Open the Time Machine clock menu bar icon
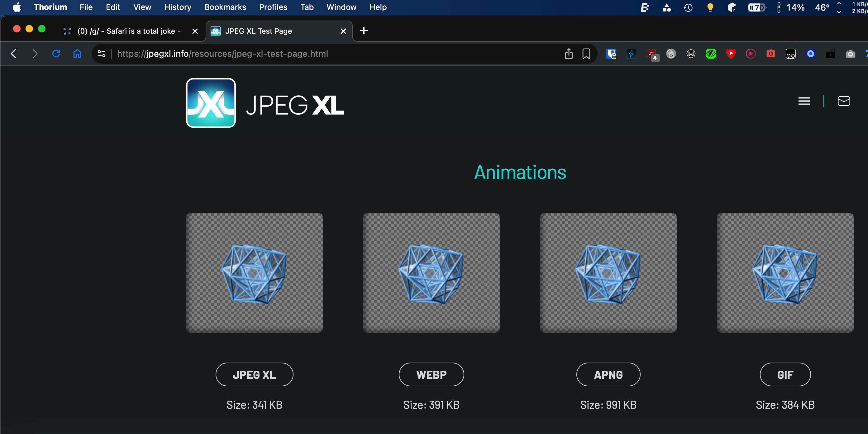This screenshot has width=868, height=434. point(688,7)
